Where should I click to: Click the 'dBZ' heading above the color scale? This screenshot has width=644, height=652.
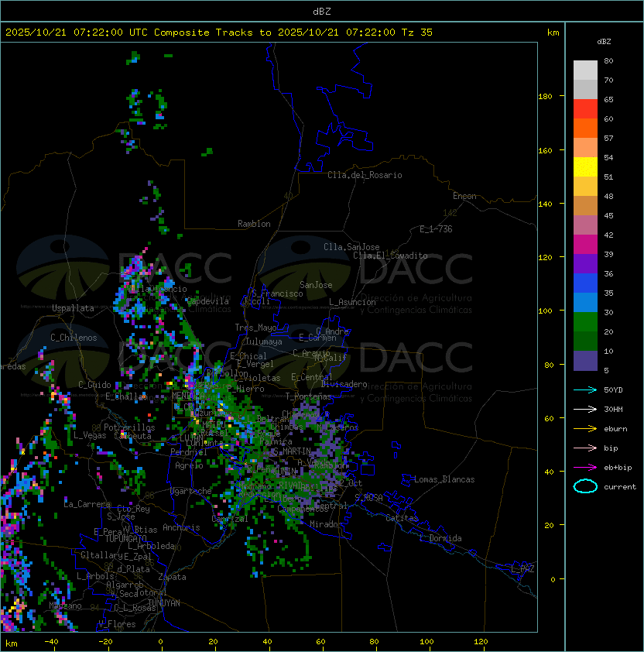(604, 42)
